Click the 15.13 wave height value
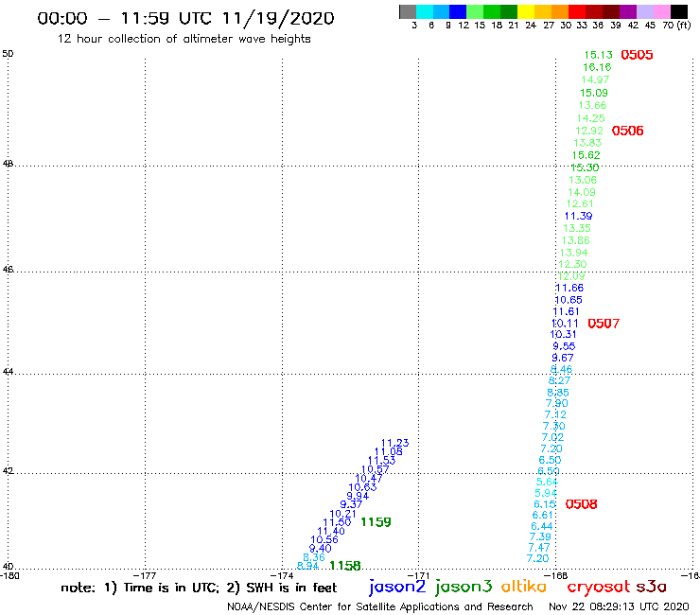 tap(599, 55)
